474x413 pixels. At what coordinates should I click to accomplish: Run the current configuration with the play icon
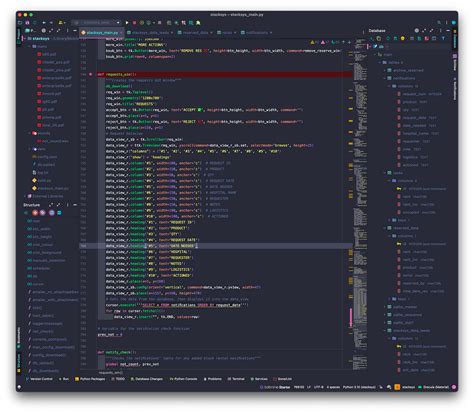[127, 23]
